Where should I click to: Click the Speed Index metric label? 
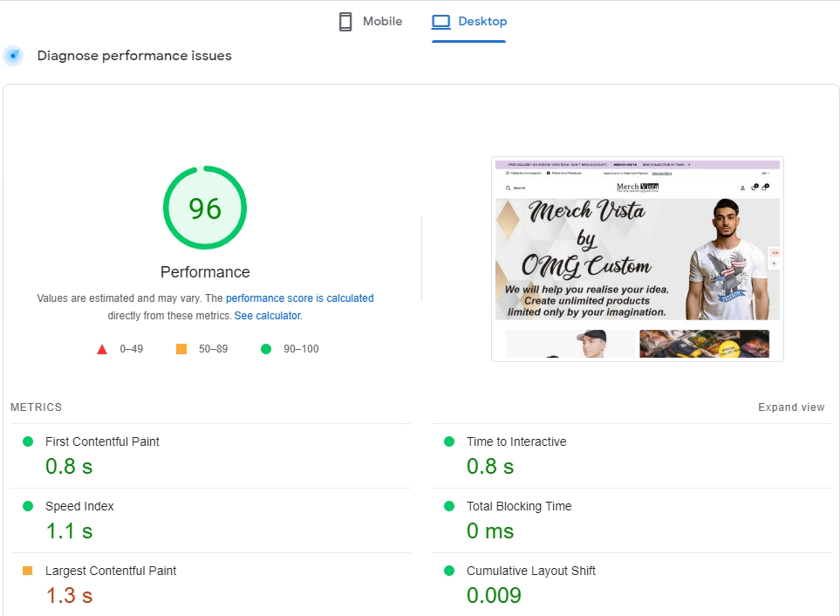pos(79,506)
